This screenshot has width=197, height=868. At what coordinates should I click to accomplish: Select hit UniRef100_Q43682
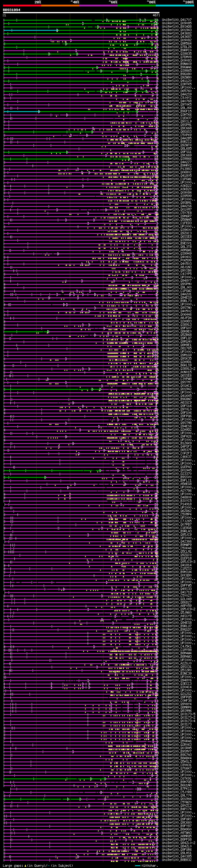177,33
